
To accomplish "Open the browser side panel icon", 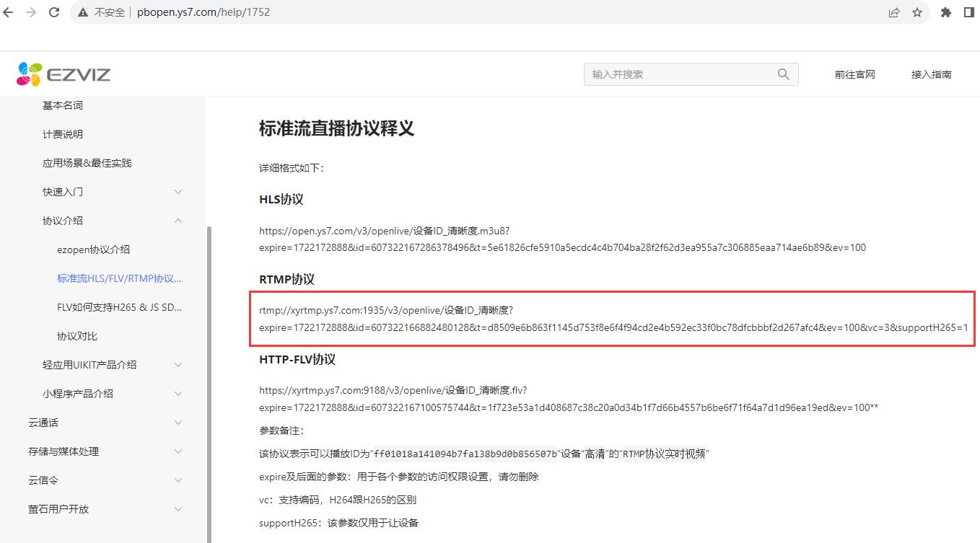I will click(x=969, y=12).
